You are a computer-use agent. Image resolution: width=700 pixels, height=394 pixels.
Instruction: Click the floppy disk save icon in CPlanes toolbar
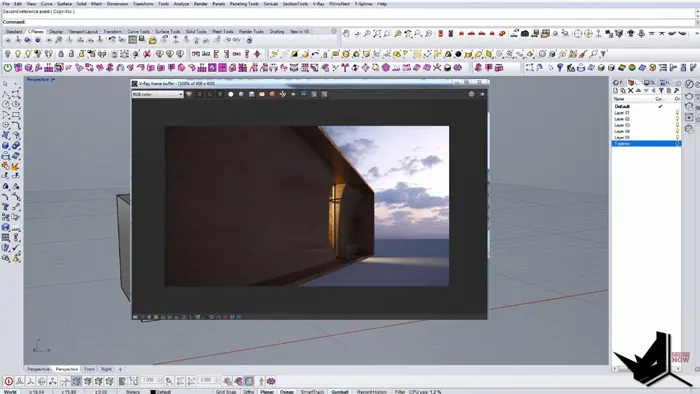coord(142,40)
